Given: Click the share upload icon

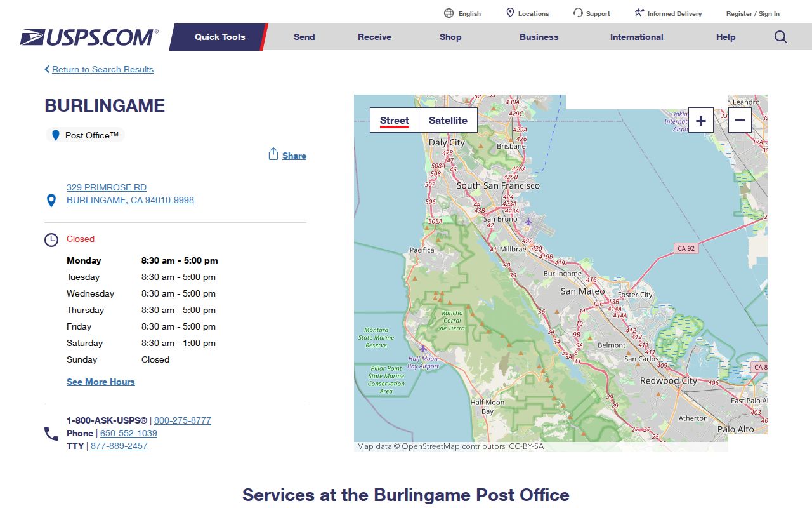Looking at the screenshot, I should [273, 154].
